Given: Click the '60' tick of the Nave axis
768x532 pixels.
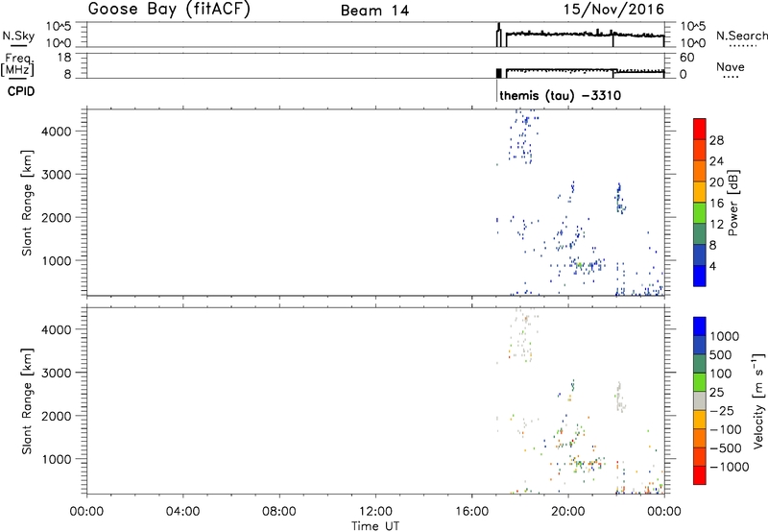Looking at the screenshot, I should pos(686,58).
